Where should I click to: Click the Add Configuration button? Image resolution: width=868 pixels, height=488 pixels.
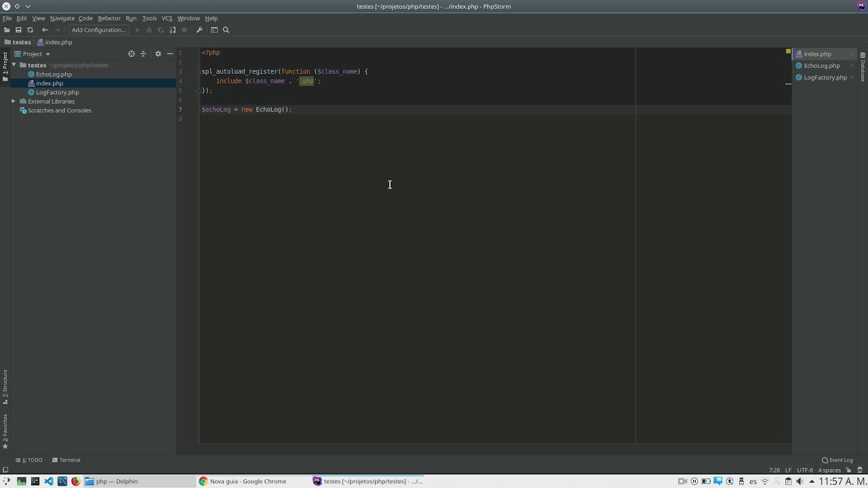click(99, 30)
